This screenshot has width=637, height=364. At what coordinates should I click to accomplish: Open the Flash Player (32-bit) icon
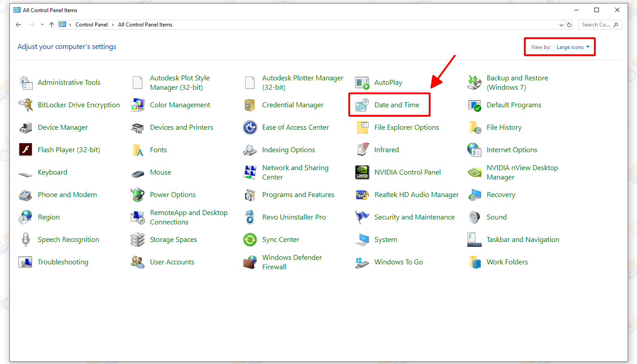coord(26,150)
